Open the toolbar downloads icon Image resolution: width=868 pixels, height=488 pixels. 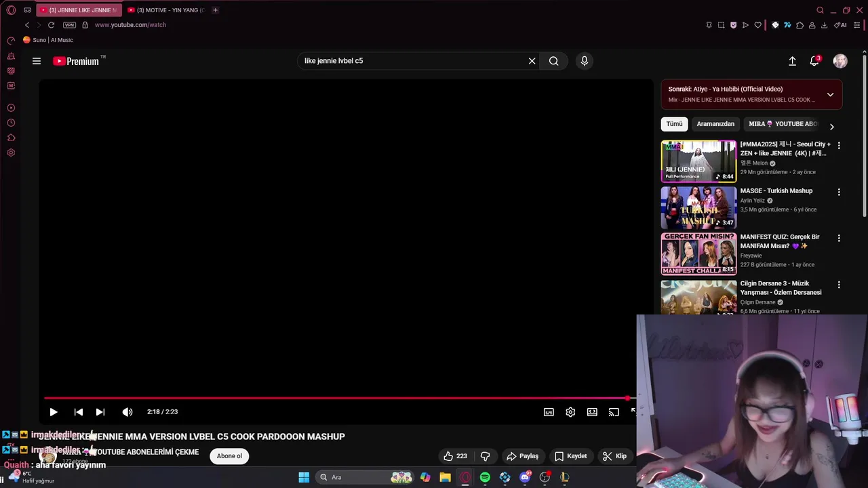click(x=824, y=25)
